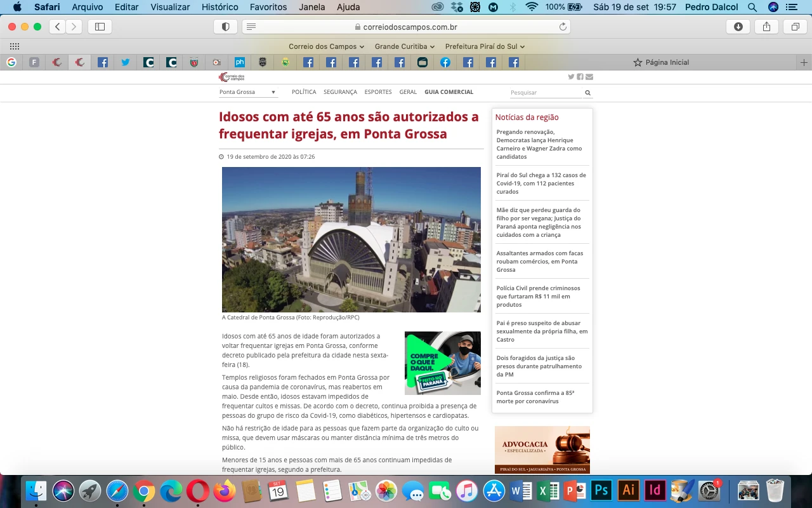Viewport: 812px width, 508px height.
Task: Open the Twitter icon in site header
Action: pos(571,77)
